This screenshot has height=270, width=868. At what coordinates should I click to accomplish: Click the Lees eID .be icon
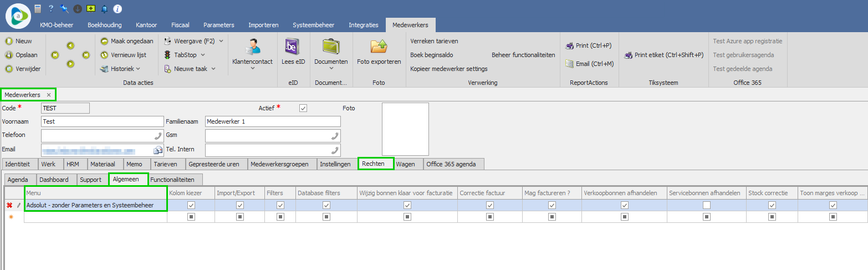point(293,47)
